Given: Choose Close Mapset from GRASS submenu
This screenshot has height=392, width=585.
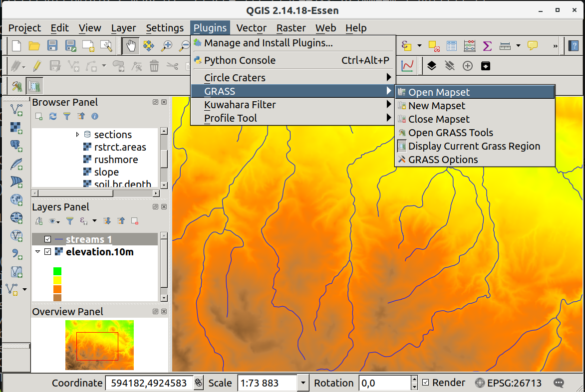Looking at the screenshot, I should (475, 119).
